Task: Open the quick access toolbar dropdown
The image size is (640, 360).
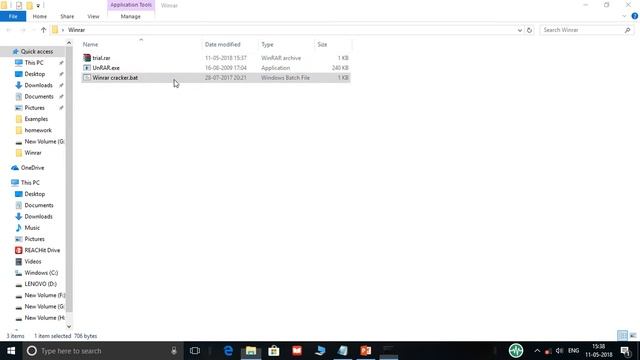Action: point(38,5)
